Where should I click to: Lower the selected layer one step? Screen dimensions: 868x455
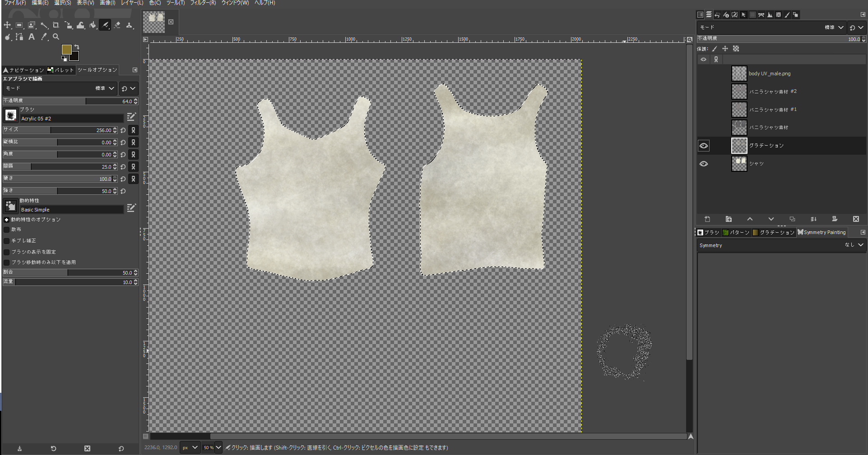point(771,219)
